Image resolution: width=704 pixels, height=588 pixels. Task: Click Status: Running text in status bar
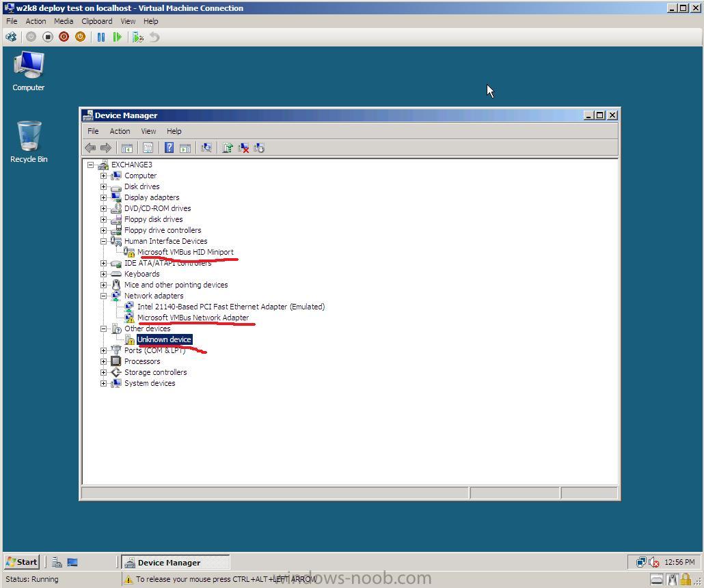pos(32,579)
